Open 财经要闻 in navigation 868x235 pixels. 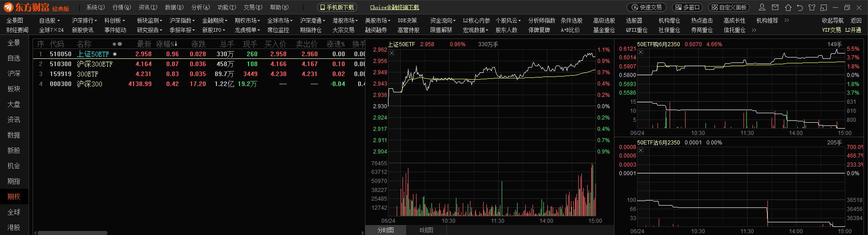click(17, 30)
